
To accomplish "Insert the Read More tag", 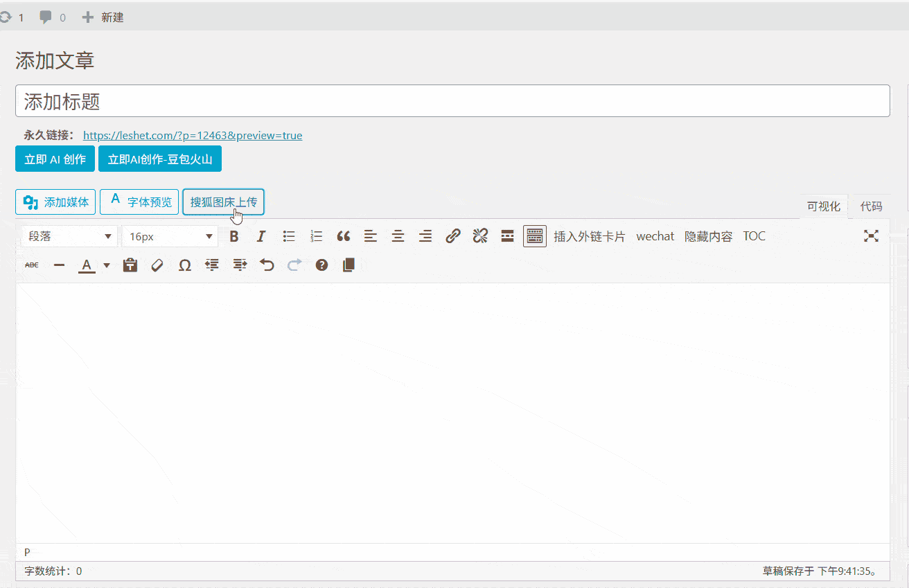I will [507, 236].
